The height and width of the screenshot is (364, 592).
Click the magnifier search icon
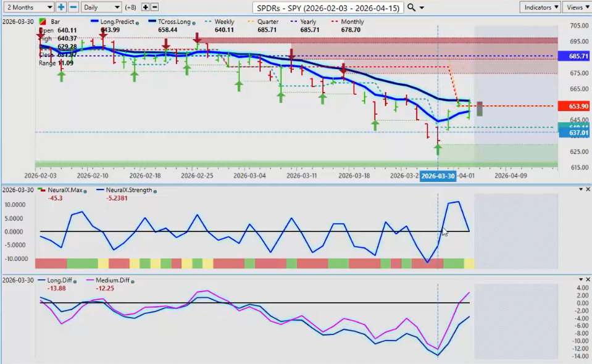412,8
